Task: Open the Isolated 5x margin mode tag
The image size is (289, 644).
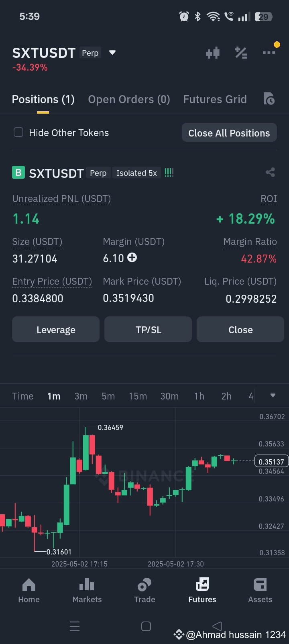Action: (136, 173)
